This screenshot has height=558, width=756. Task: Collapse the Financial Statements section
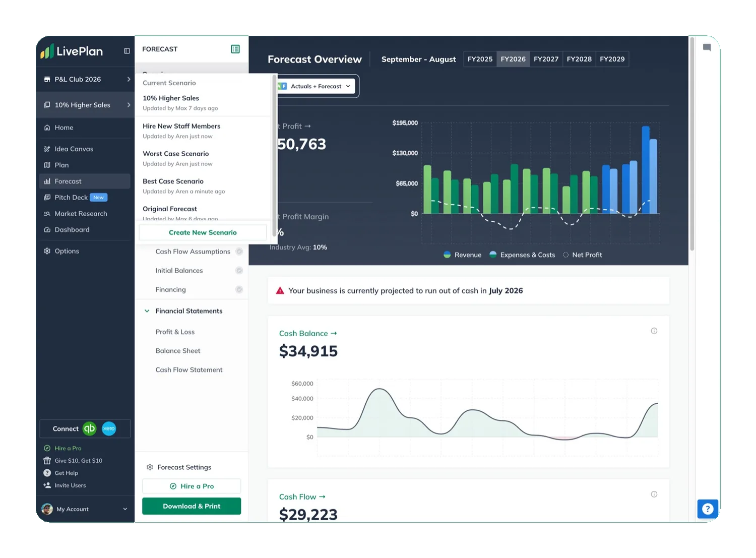pos(147,311)
